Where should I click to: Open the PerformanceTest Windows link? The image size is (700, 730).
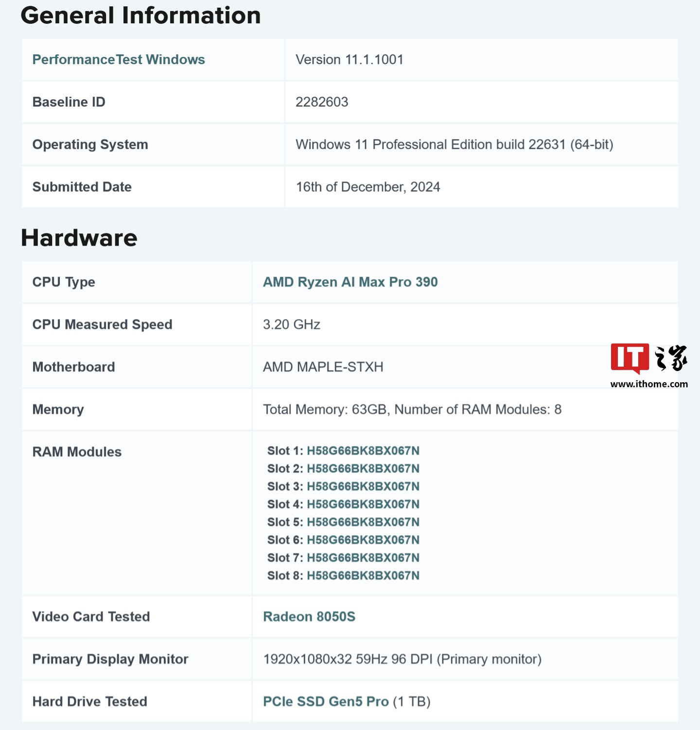click(117, 59)
